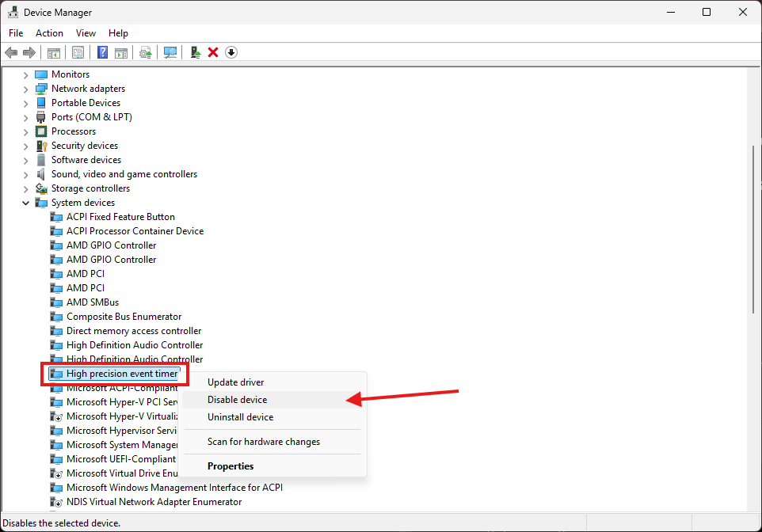Select the Storage controllers category icon
Viewport: 762px width, 532px height.
pyautogui.click(x=41, y=188)
